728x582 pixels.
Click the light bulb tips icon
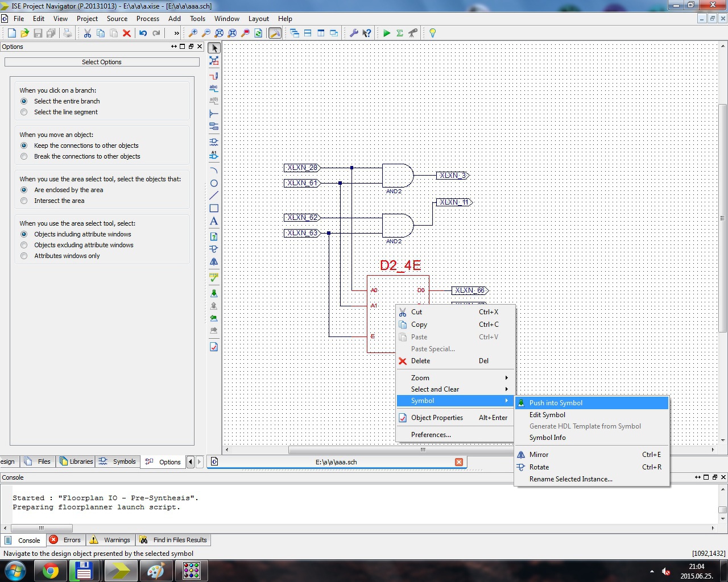point(432,34)
